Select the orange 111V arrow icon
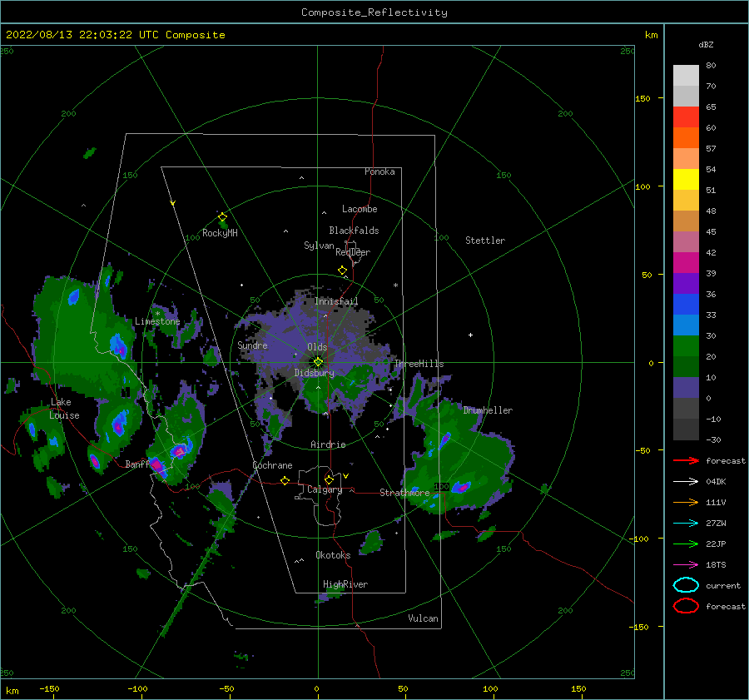 click(686, 502)
